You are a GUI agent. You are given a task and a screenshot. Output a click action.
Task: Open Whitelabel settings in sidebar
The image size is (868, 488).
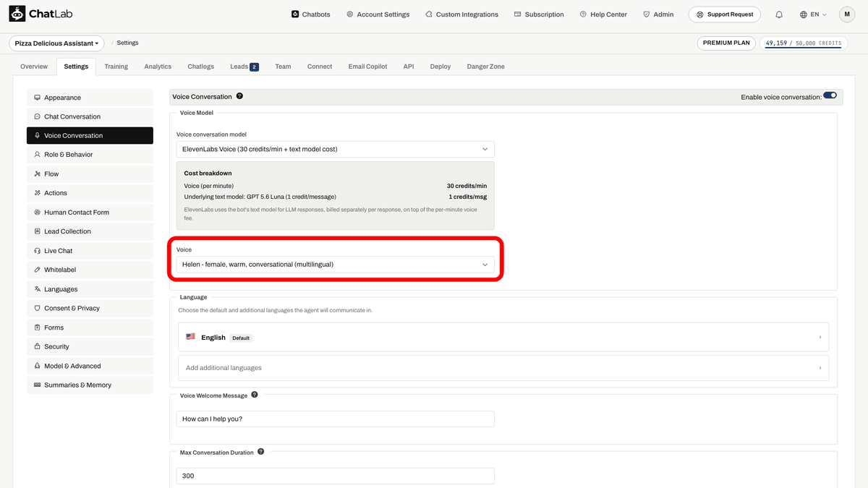[90, 270]
